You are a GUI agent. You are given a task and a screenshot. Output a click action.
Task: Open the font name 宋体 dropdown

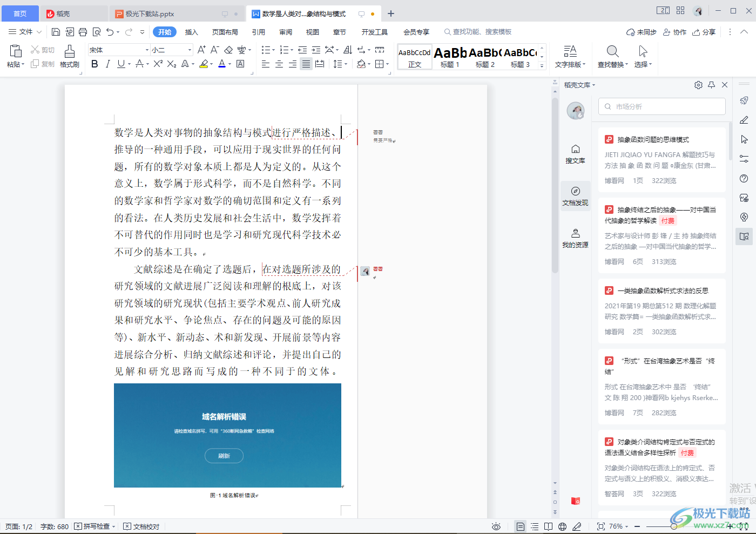point(146,50)
